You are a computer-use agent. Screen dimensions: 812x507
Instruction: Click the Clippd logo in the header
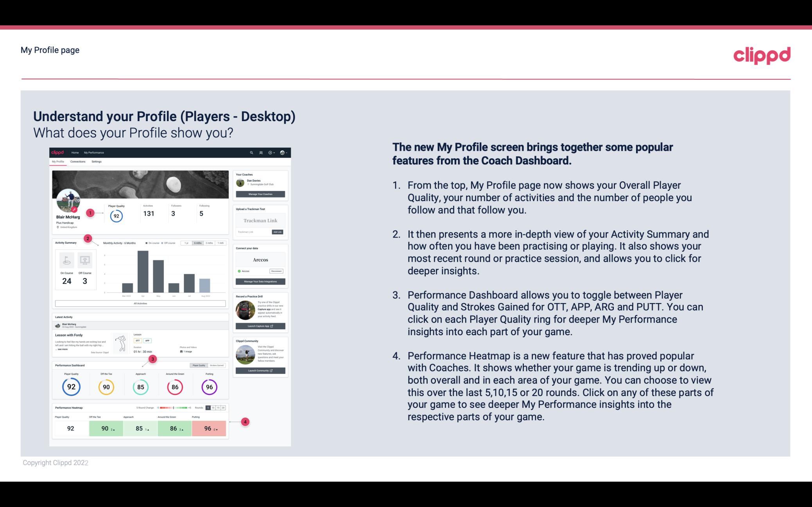(762, 55)
